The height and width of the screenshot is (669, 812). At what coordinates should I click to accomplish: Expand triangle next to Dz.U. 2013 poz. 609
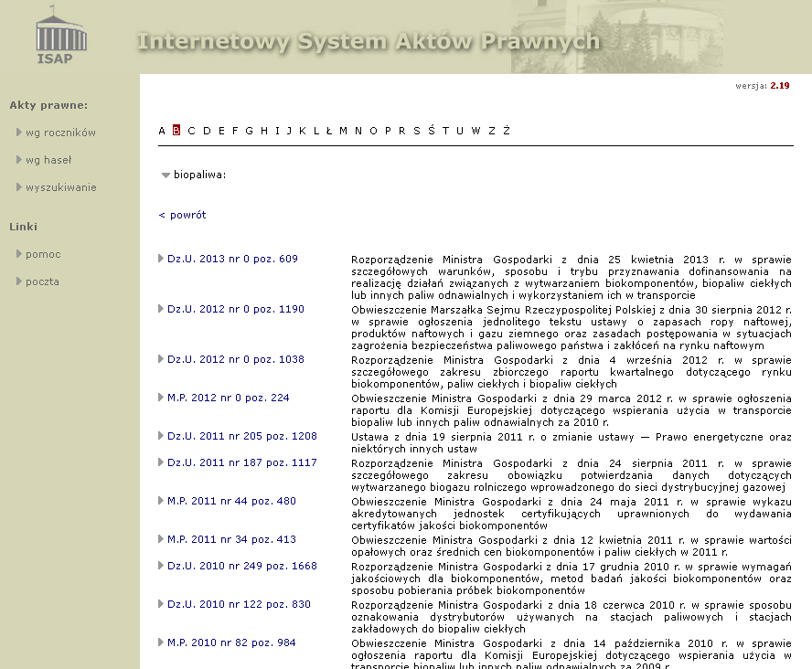(x=161, y=258)
